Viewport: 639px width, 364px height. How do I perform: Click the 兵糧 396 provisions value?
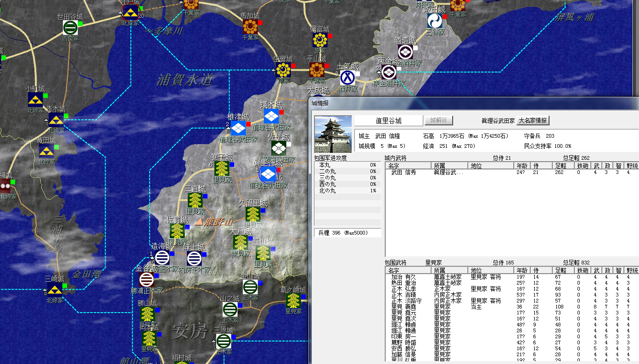click(348, 233)
